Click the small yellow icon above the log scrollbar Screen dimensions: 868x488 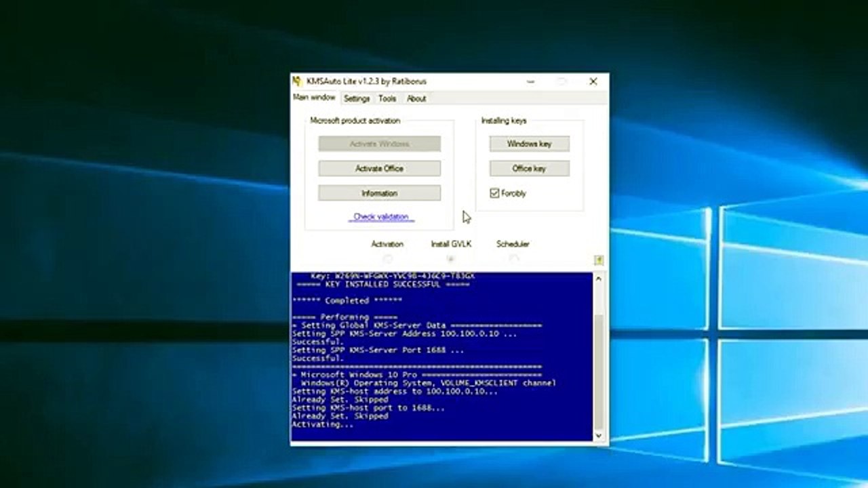point(599,260)
